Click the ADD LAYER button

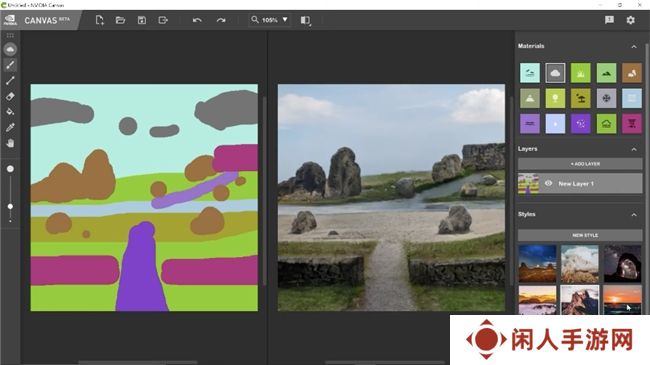pos(580,164)
